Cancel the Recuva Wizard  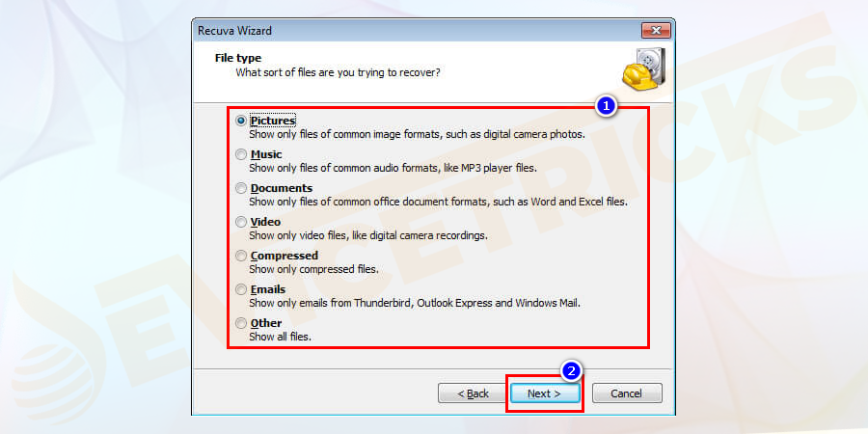coord(627,393)
